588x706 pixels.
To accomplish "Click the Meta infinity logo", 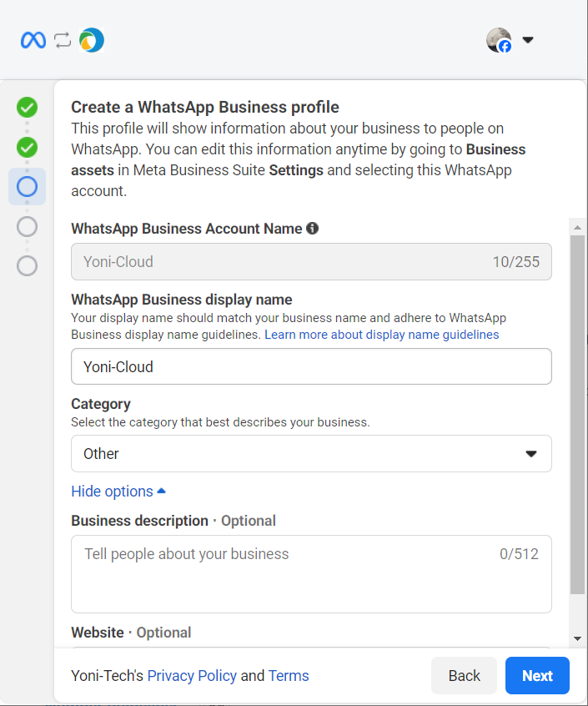I will 33,40.
